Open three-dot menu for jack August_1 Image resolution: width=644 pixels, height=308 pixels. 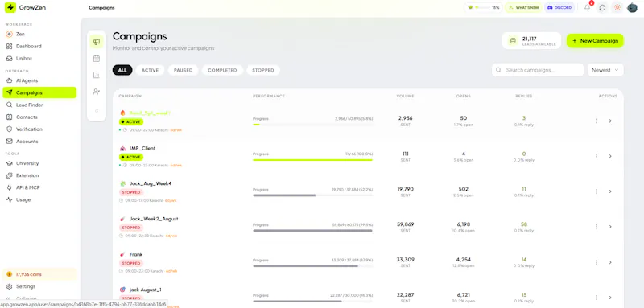(x=596, y=298)
